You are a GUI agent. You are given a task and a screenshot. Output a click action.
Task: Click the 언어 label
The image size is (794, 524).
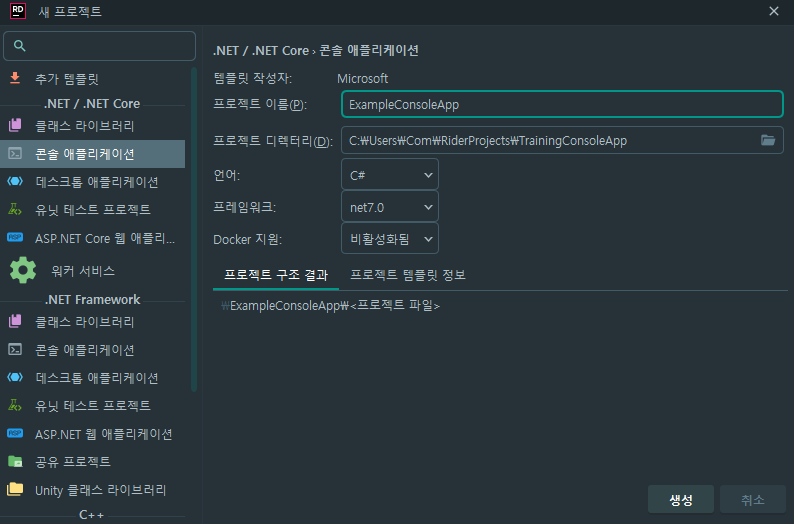pyautogui.click(x=226, y=175)
